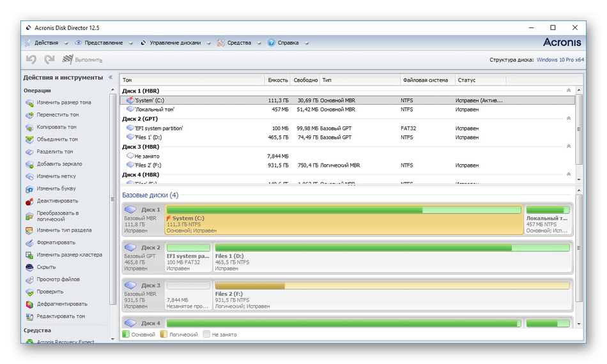Click the 'Дефрагментировать' defragment icon
This screenshot has height=364, width=607.
click(29, 304)
